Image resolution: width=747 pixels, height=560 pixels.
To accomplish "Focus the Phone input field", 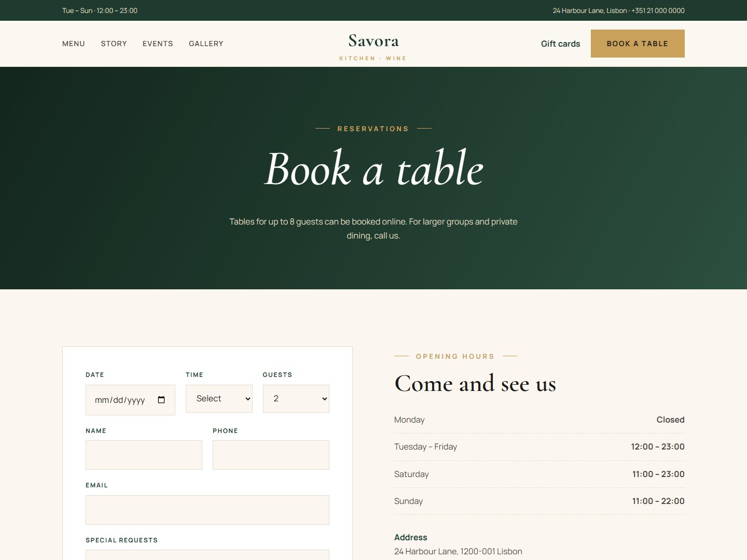I will tap(271, 455).
